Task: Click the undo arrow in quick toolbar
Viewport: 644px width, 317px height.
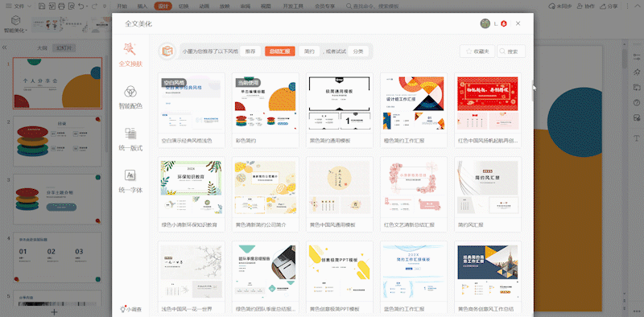Action: [81, 6]
